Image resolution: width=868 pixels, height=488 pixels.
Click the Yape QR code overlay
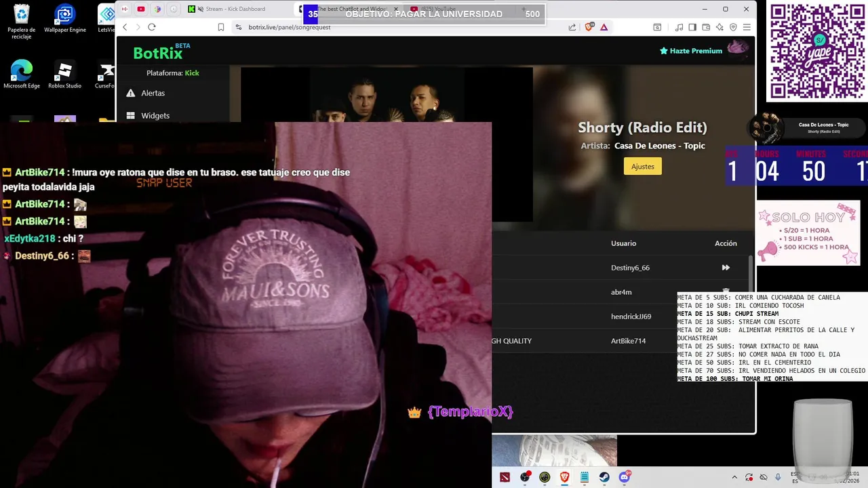tap(816, 52)
